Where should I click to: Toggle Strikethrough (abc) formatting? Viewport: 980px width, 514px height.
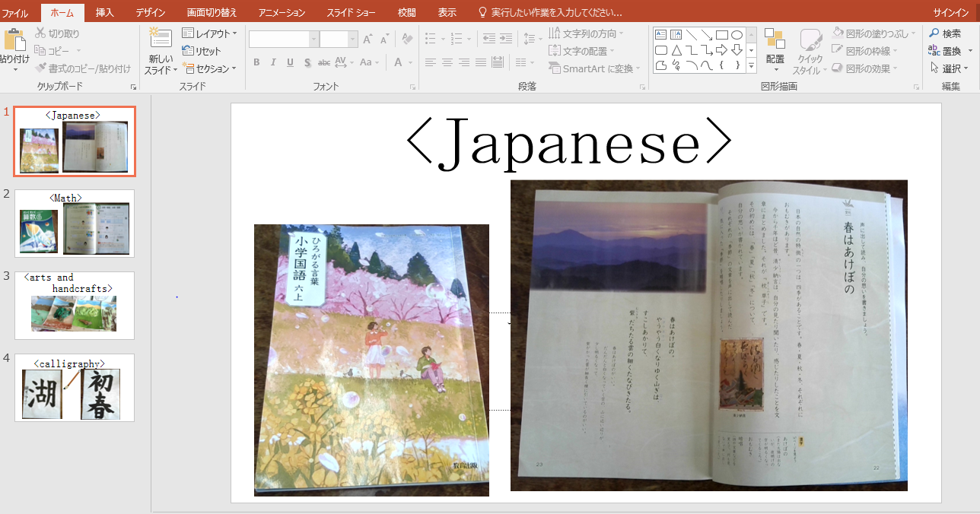coord(324,62)
